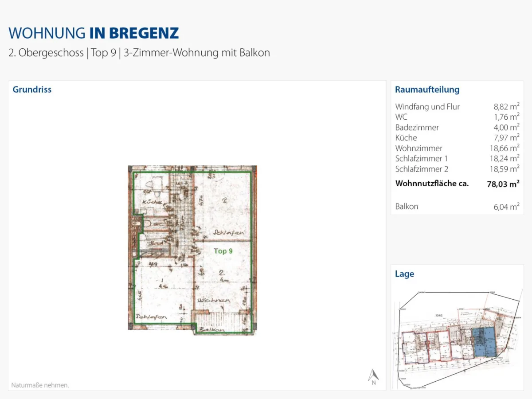The image size is (532, 399).
Task: Click the Balkon 6,04 m² entry
Action: tap(457, 206)
